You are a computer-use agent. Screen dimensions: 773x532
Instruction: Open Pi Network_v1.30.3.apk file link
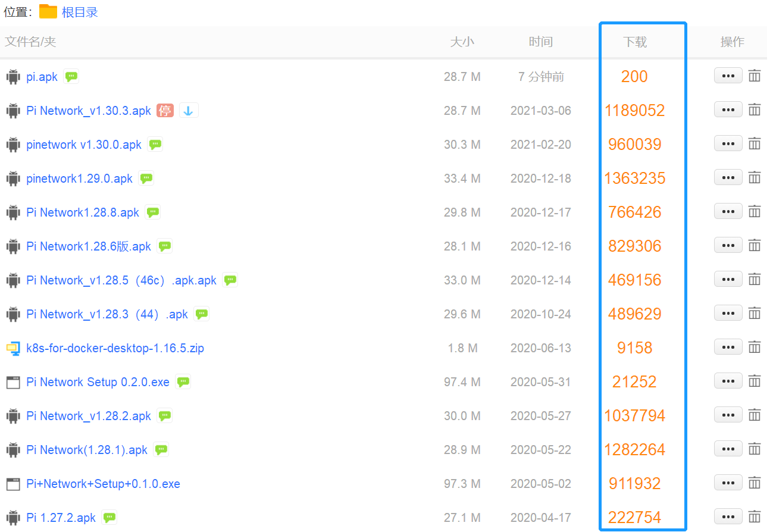point(89,111)
